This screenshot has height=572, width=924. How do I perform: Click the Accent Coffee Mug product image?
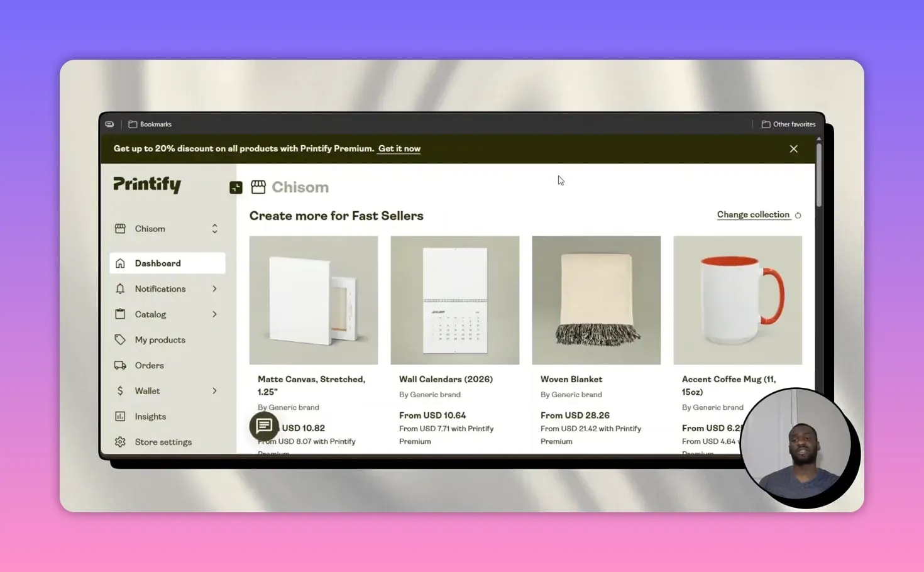[738, 300]
